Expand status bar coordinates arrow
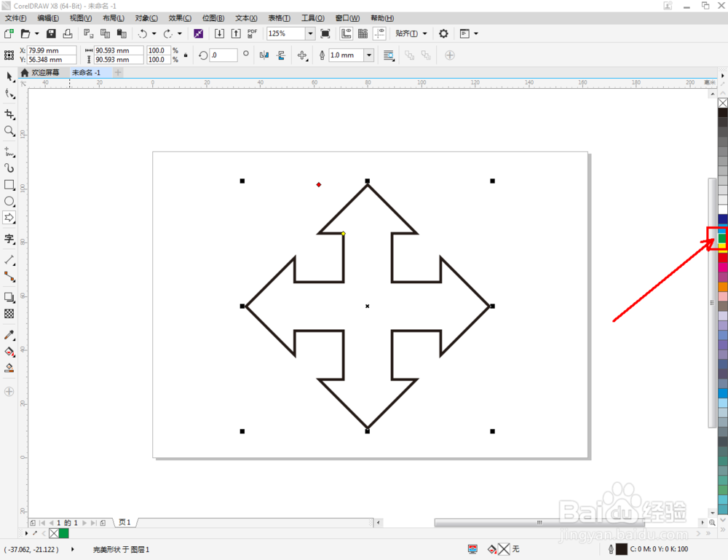 (72, 549)
